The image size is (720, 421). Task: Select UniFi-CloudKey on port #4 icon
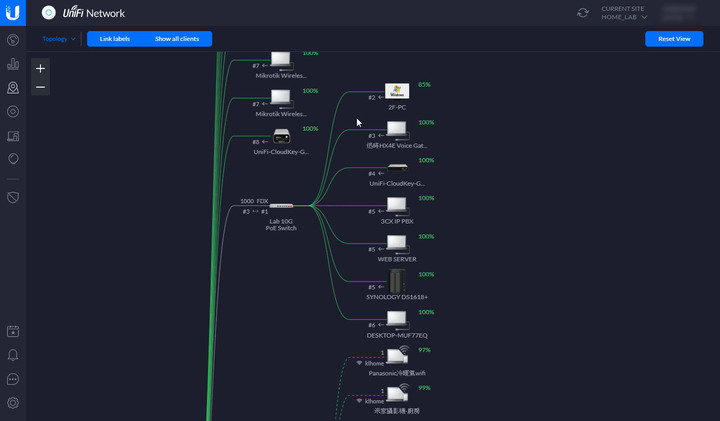point(397,167)
